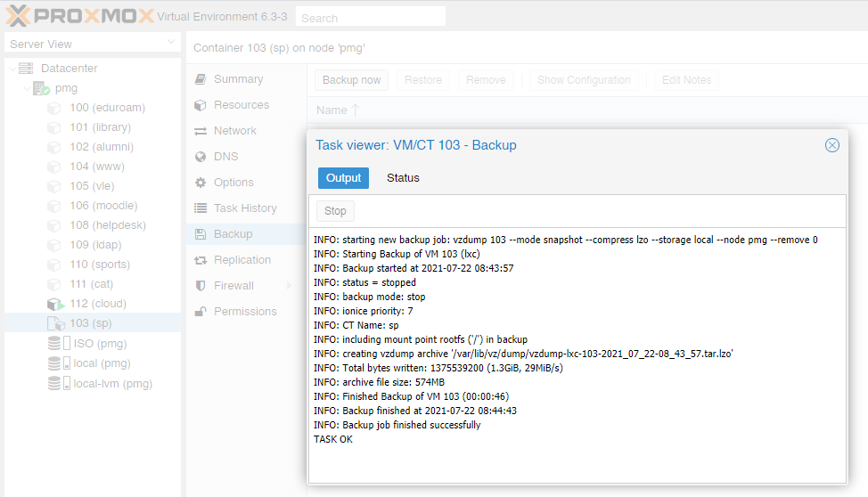Sort by the Name column arrow
Viewport: 868px width, 497px height.
tap(356, 110)
